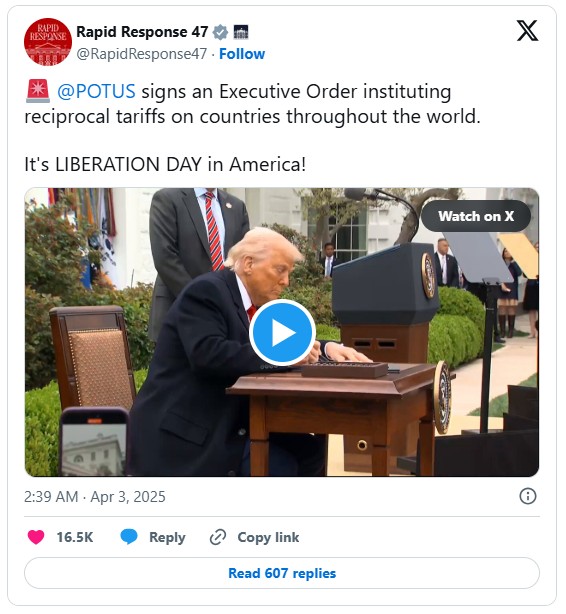Follow the @RapidResponse47 account
This screenshot has height=614, width=566.
point(242,54)
